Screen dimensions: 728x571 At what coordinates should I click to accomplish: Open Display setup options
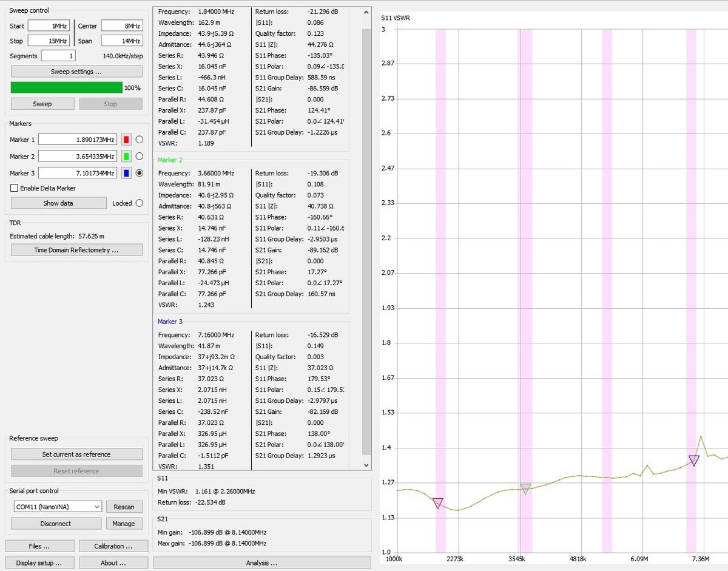tap(39, 563)
